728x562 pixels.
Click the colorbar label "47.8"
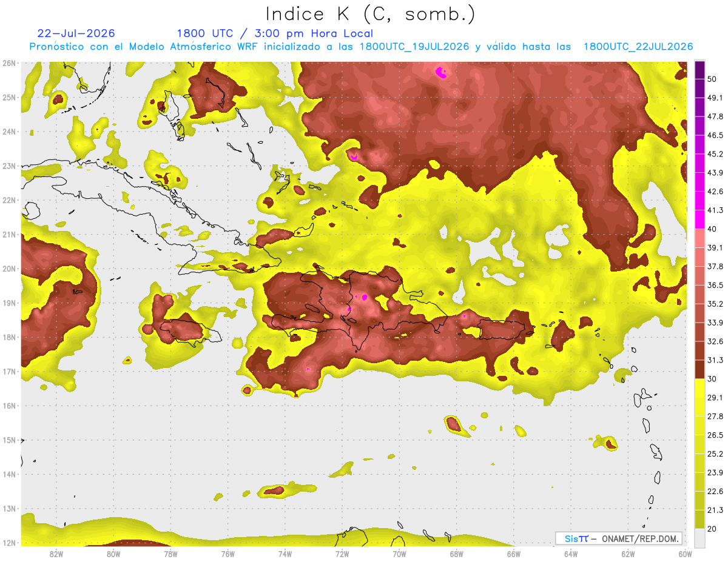(715, 116)
